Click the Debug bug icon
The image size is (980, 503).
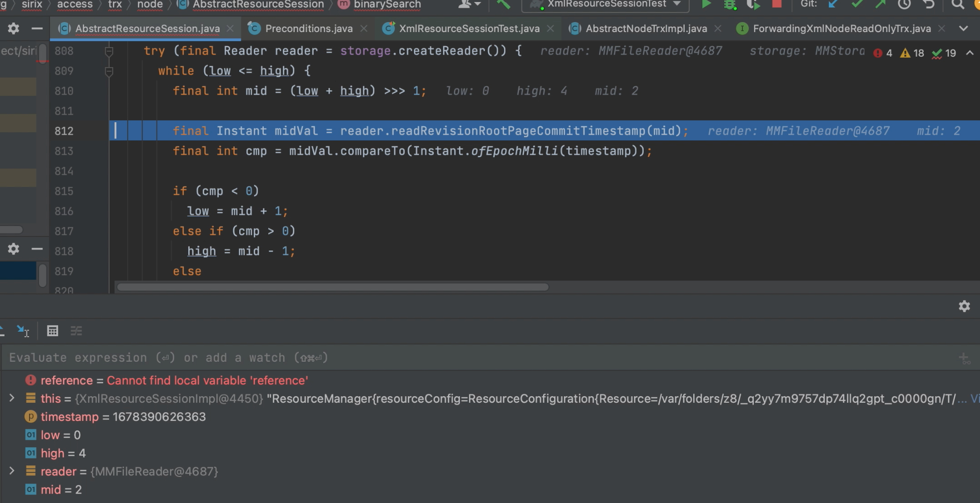[x=730, y=5]
